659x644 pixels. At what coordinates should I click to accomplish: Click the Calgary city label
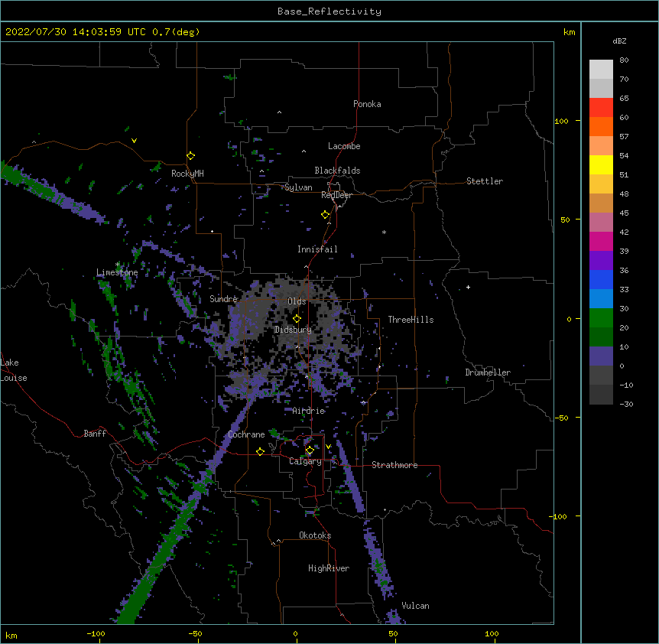(305, 461)
